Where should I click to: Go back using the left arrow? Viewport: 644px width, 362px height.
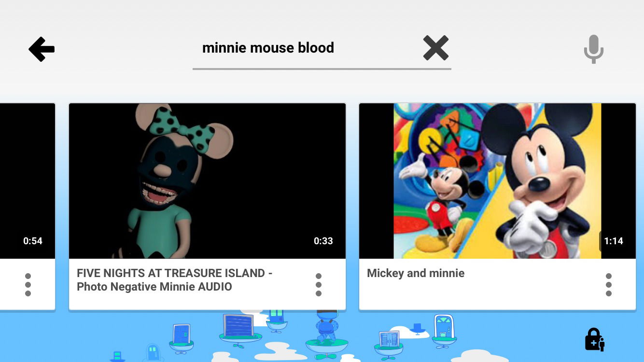(42, 49)
